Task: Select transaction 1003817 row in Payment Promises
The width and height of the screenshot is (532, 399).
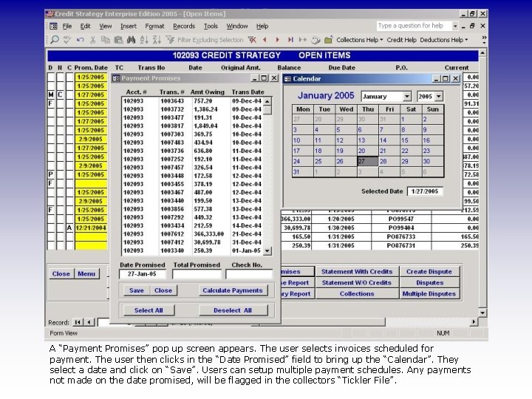Action: 192,126
